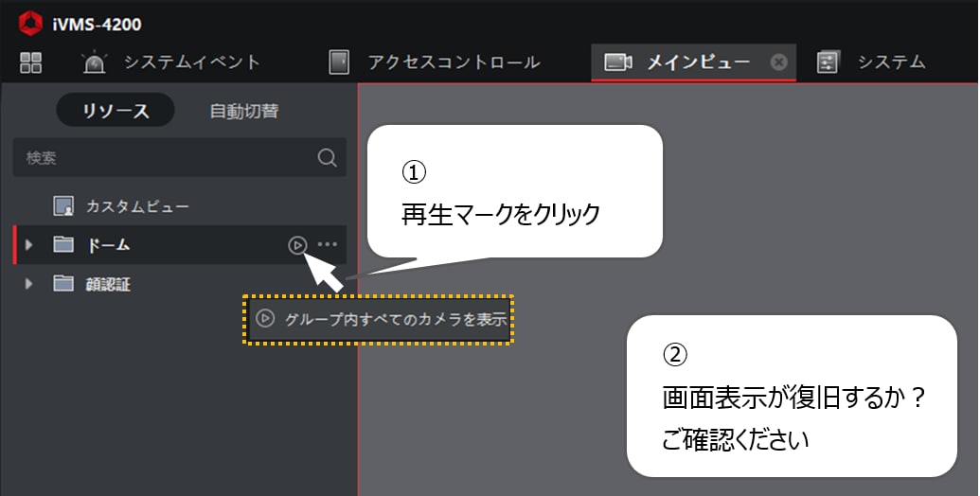This screenshot has width=980, height=496.
Task: Click the alarm siren icon for システムイベント
Action: (x=95, y=62)
